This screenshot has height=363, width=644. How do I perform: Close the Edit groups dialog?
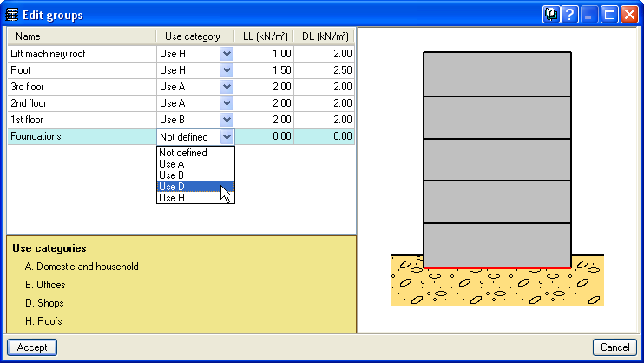click(629, 16)
